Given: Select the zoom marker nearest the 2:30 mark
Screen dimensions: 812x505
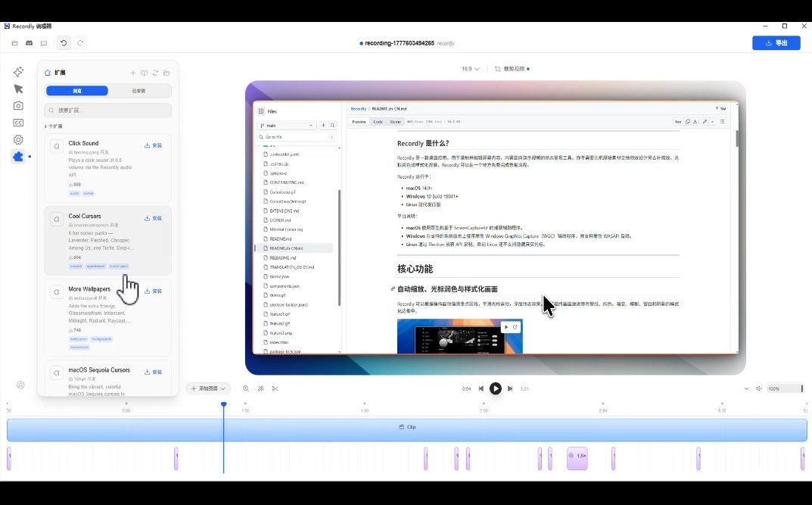Looking at the screenshot, I should [x=613, y=458].
